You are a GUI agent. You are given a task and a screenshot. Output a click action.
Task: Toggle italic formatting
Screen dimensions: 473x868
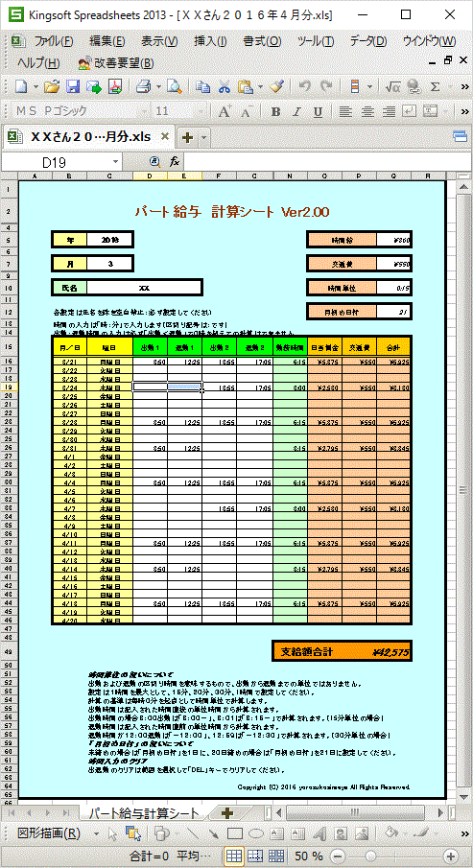click(x=296, y=112)
